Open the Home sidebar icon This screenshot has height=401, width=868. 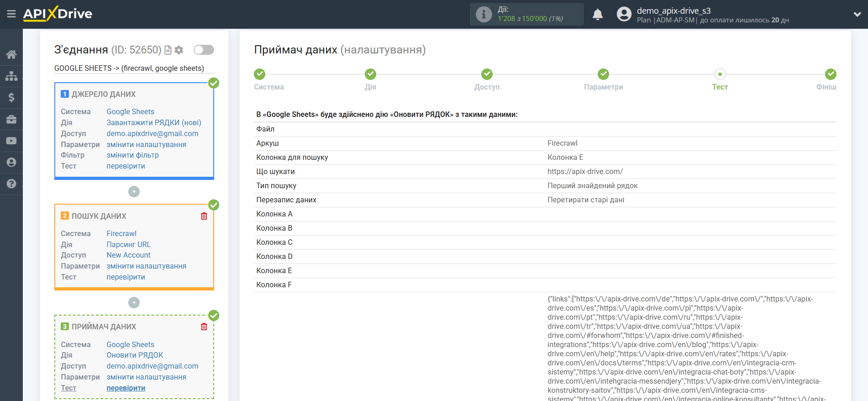[11, 55]
